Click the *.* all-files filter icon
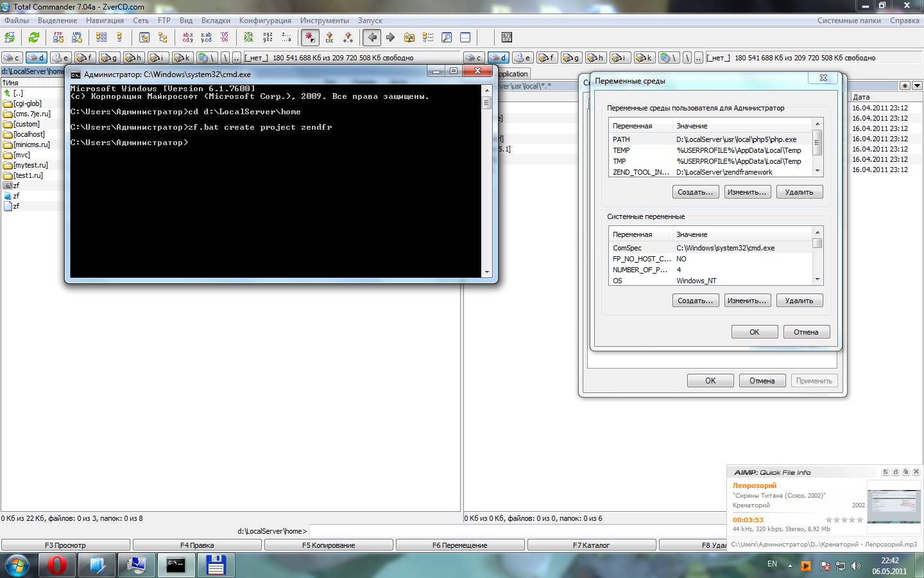Screen dimensions: 924x578 click(x=348, y=37)
